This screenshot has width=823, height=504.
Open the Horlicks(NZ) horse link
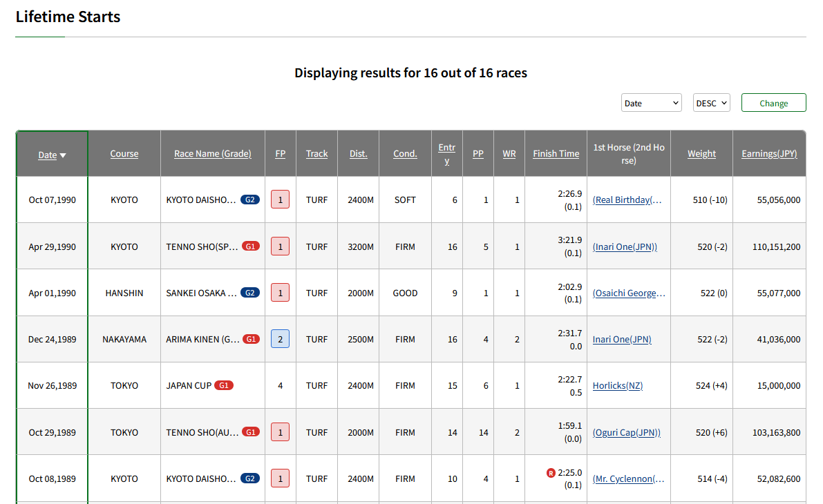coord(617,385)
